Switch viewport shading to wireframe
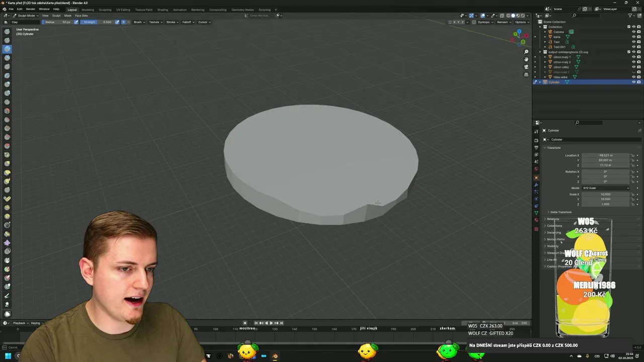Image resolution: width=644 pixels, height=362 pixels. [508, 16]
